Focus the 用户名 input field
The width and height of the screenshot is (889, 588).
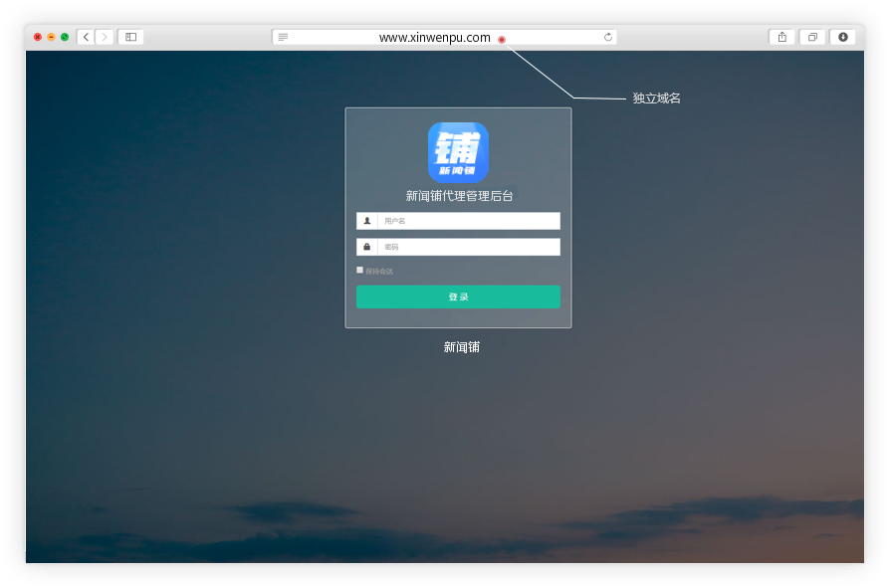point(468,221)
